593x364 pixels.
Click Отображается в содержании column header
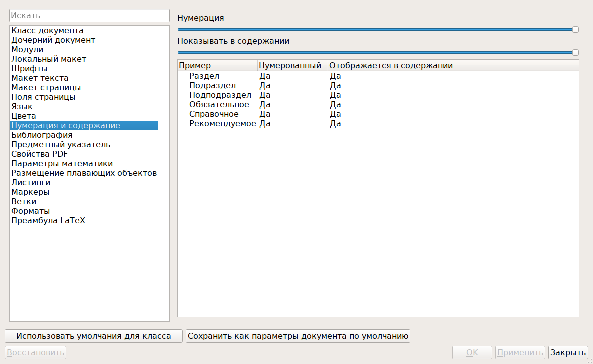tap(453, 66)
